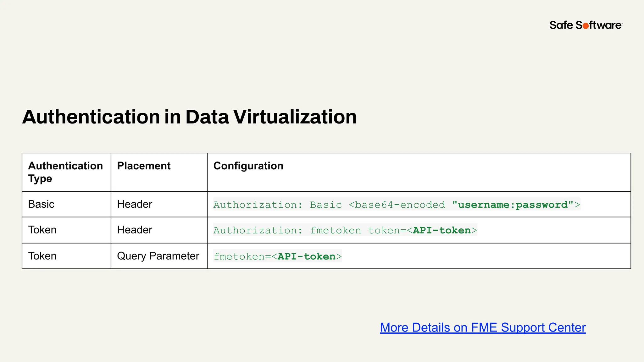Open the More Details on FME Support Center link
The height and width of the screenshot is (362, 644).
pyautogui.click(x=483, y=327)
